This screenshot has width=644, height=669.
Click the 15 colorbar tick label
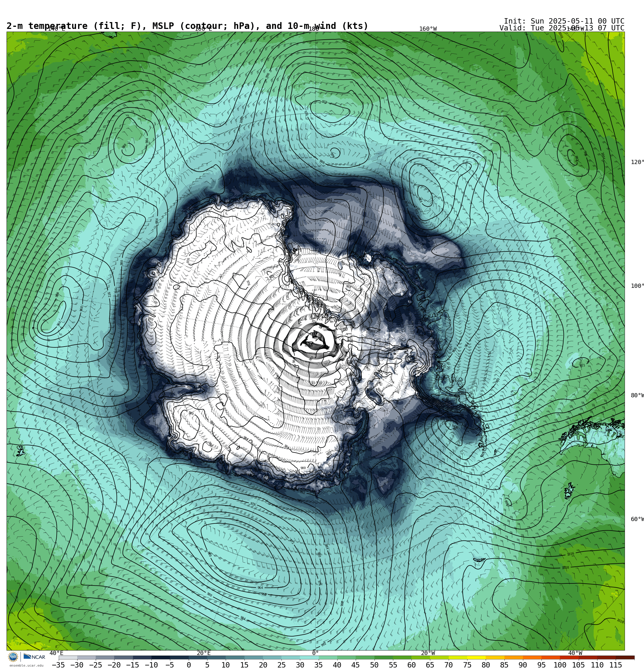[244, 665]
